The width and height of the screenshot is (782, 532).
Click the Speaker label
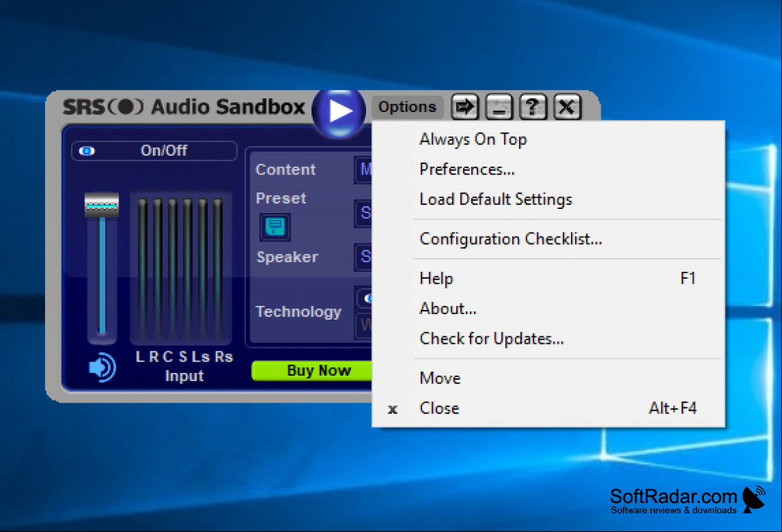pos(287,257)
